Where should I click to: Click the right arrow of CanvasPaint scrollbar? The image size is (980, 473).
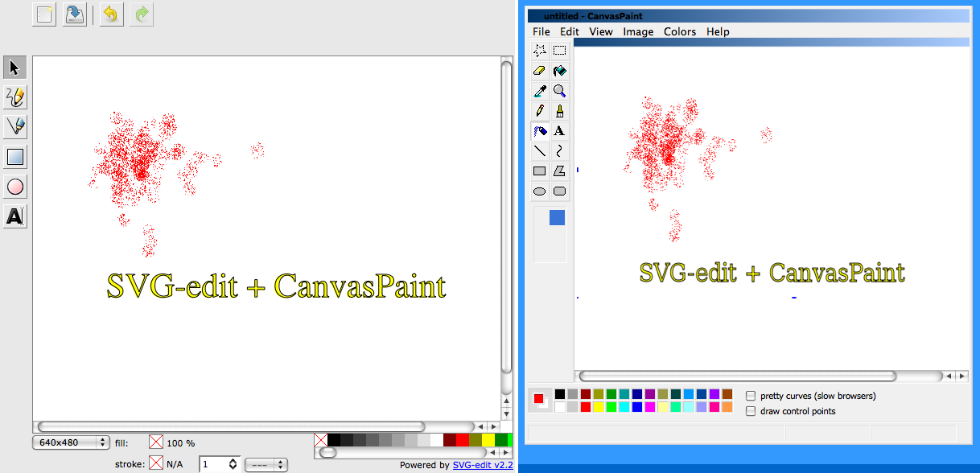[x=961, y=376]
